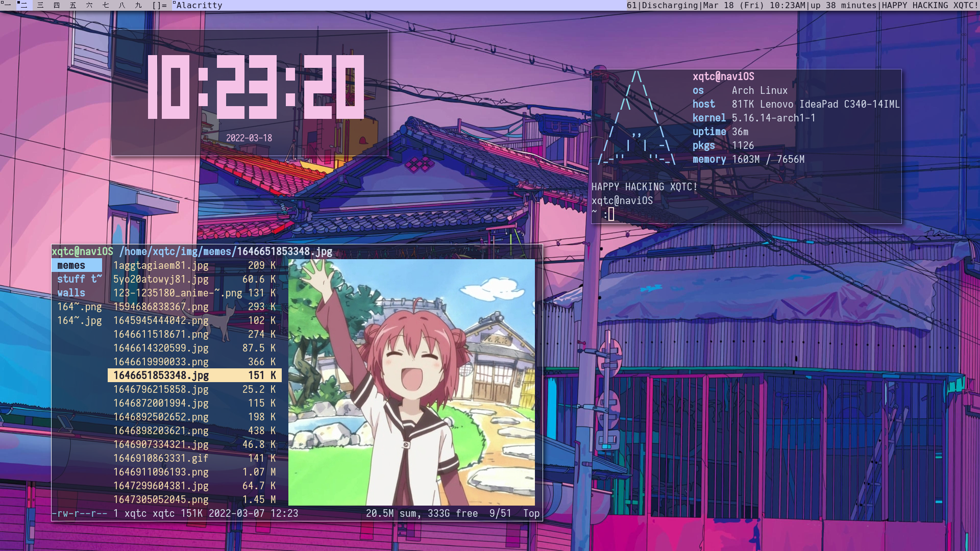Click the date 2022-03-18 under clock
The width and height of the screenshot is (980, 551).
[249, 138]
